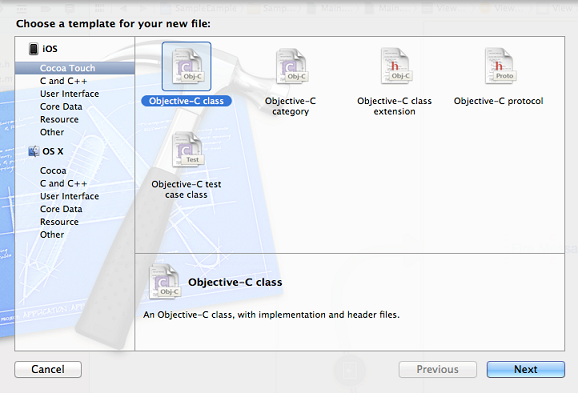Select the Objective-C protocol template icon
The width and height of the screenshot is (578, 393).
coord(500,66)
